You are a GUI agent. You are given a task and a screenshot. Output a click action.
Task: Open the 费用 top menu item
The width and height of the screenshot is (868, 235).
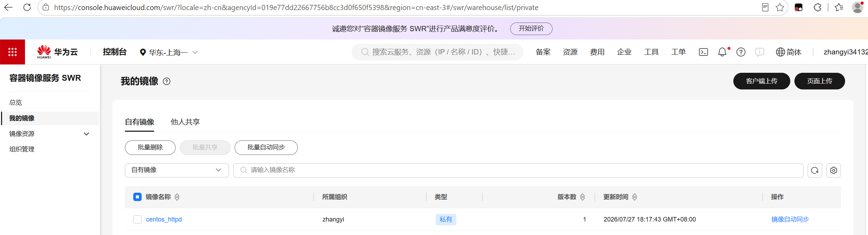[x=597, y=52]
